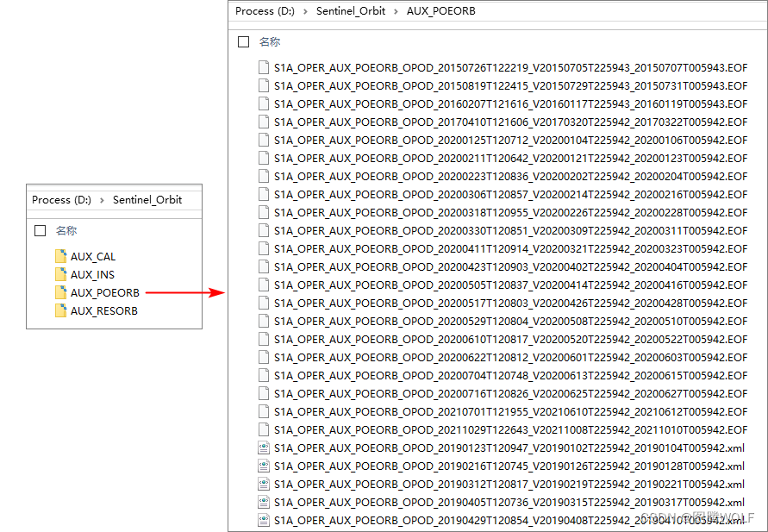Select file name OPOD_20200610T120817 EOF
This screenshot has width=768, height=532.
[511, 340]
